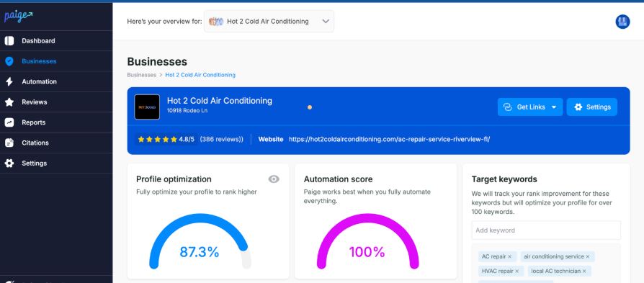Click the orange status dot in banner

pyautogui.click(x=310, y=107)
